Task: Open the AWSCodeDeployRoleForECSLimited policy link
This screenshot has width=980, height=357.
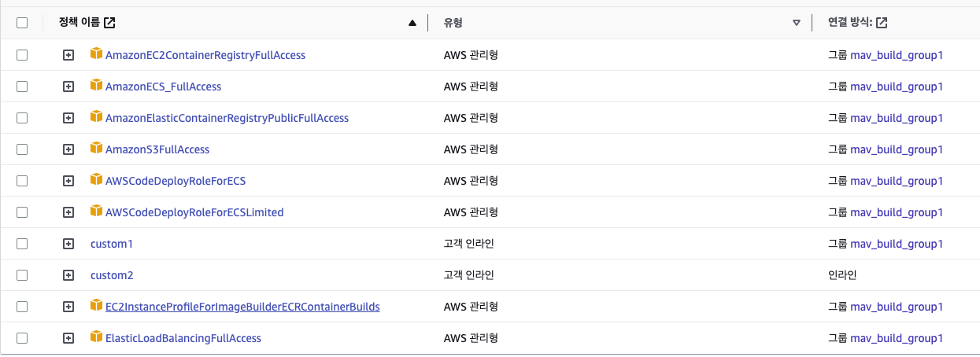Action: [194, 212]
